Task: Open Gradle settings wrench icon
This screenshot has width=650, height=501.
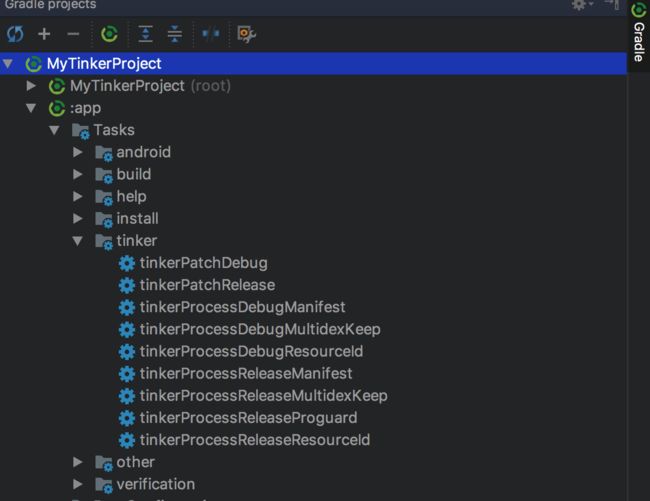Action: pos(246,34)
